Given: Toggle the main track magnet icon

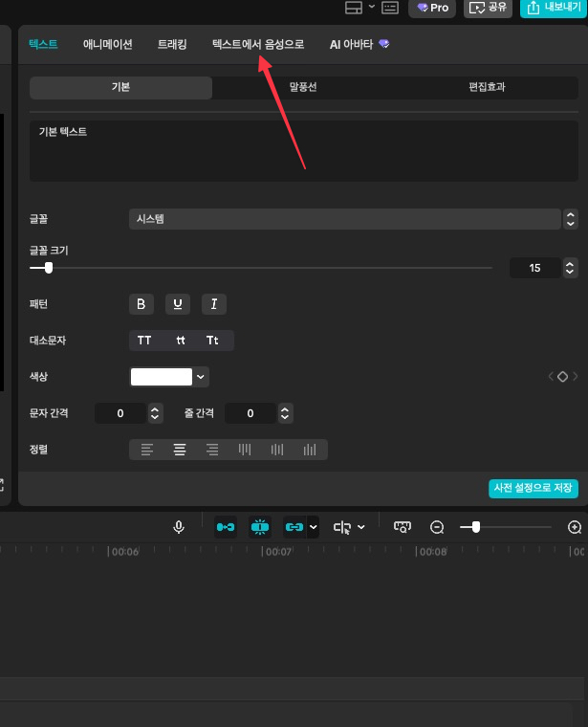Looking at the screenshot, I should [226, 527].
